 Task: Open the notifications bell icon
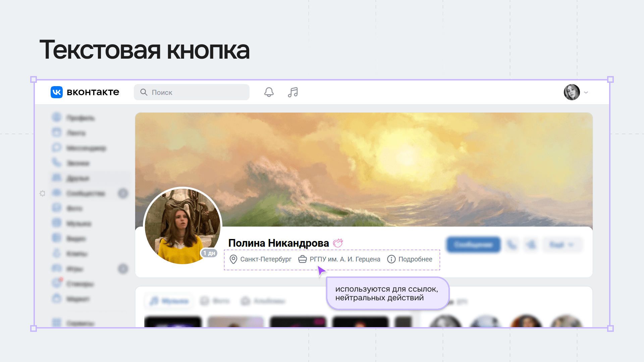pos(269,92)
